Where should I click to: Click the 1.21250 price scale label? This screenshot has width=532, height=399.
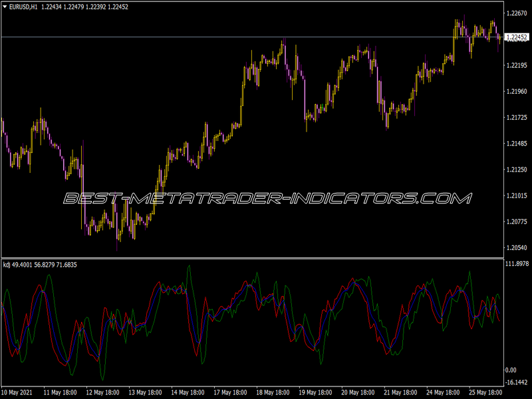coord(517,170)
